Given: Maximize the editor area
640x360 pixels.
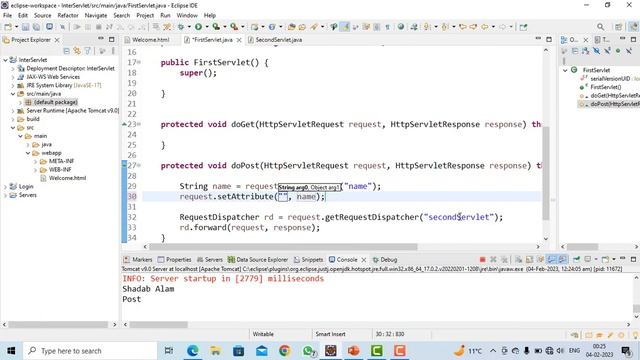Looking at the screenshot, I should [x=549, y=40].
